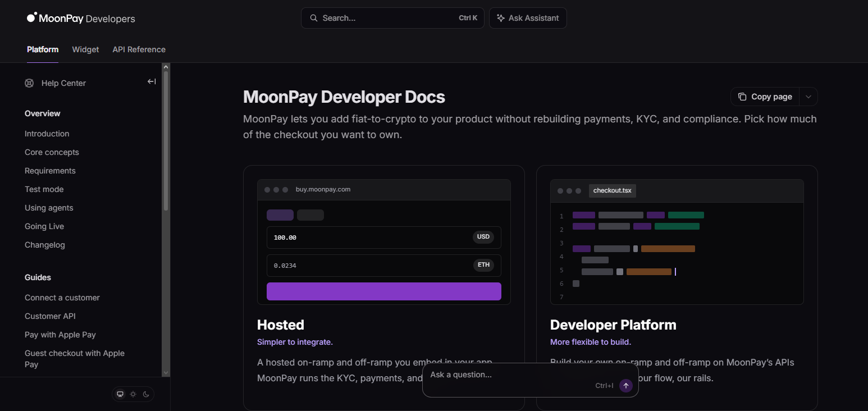This screenshot has width=868, height=411.
Task: Select system theme monitor icon
Action: pyautogui.click(x=120, y=394)
